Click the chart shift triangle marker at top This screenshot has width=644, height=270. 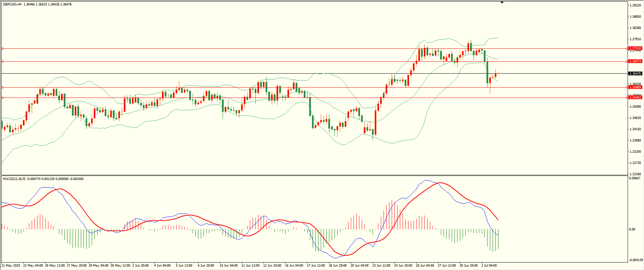point(502,2)
